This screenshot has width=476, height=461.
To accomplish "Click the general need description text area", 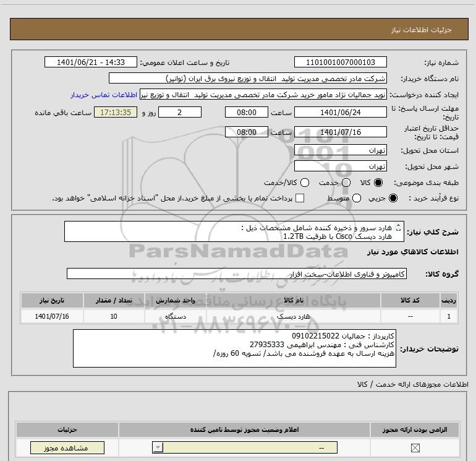I will click(234, 231).
